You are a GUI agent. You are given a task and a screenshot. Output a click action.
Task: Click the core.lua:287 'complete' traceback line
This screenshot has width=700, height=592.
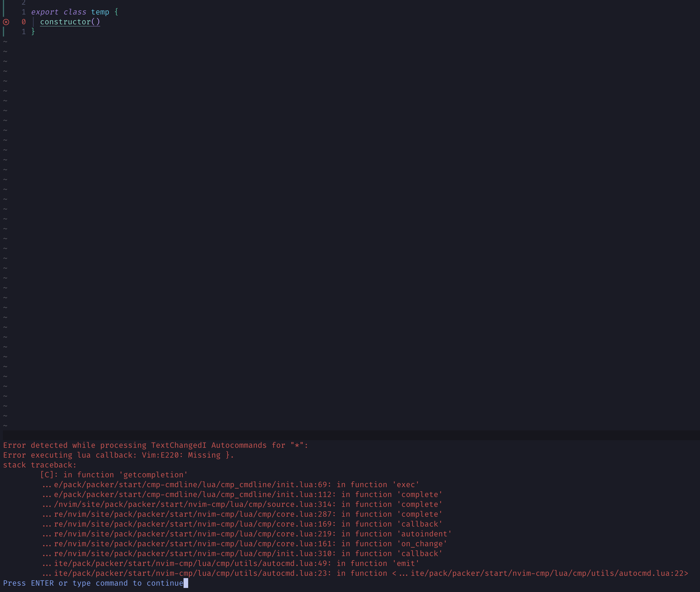(243, 514)
